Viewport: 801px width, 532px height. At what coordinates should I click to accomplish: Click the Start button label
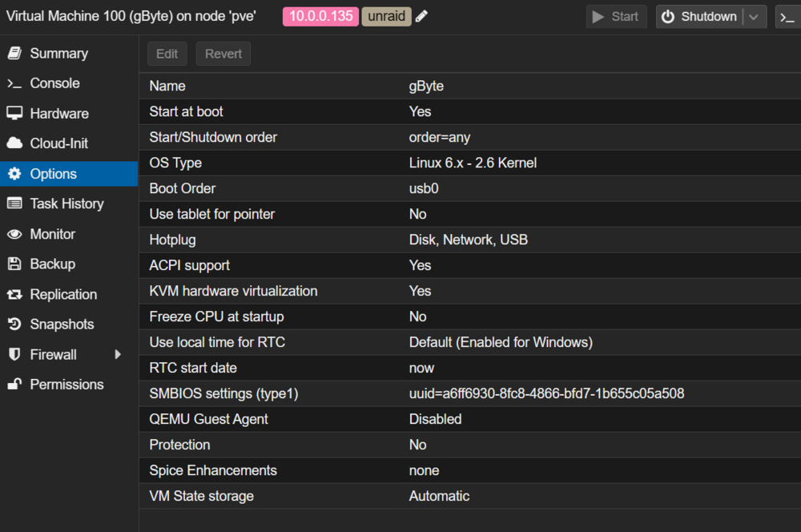pos(625,17)
